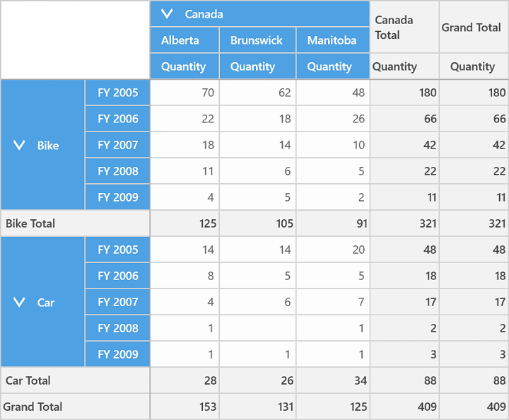Select empty Brunswick cell for Car FY 2008
509x420 pixels.
pos(258,328)
